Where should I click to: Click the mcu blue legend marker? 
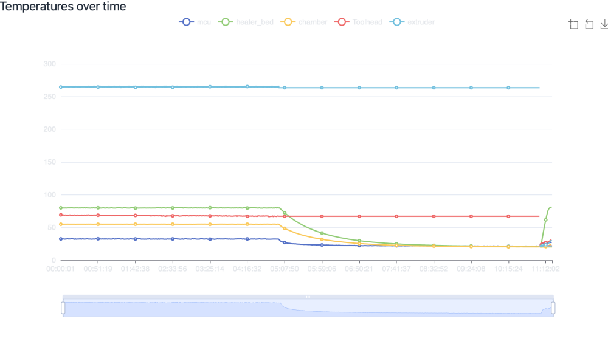click(x=187, y=22)
